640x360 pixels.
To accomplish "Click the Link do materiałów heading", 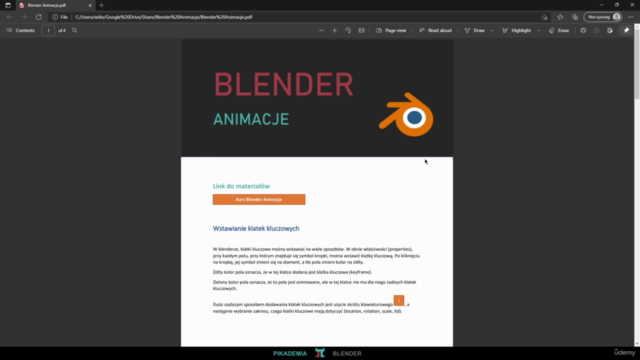I will 241,186.
